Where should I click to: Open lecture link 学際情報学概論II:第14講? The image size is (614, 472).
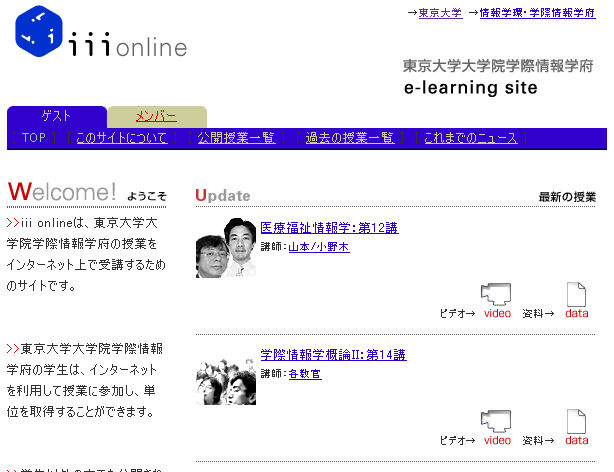point(333,355)
